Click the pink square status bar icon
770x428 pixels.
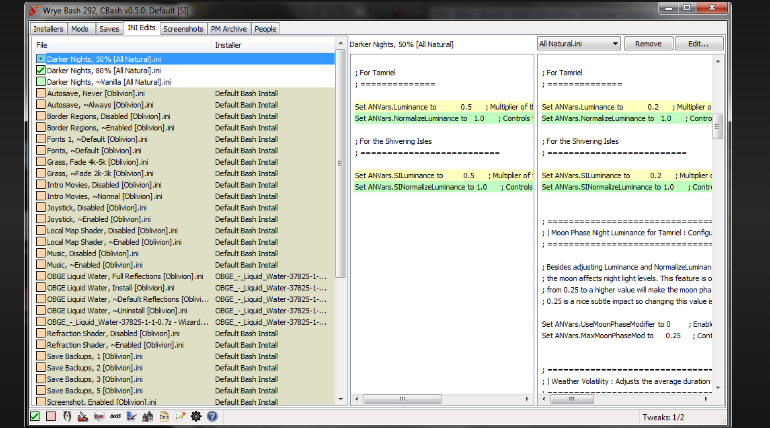[51, 416]
